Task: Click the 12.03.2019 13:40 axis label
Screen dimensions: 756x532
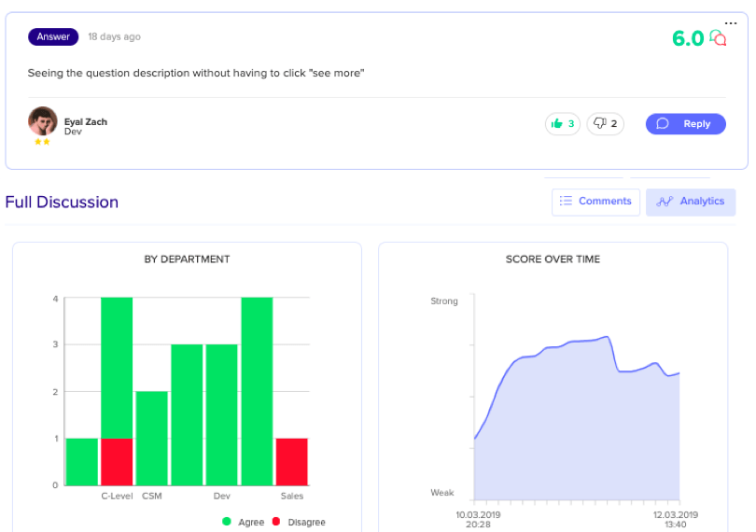Action: tap(676, 520)
